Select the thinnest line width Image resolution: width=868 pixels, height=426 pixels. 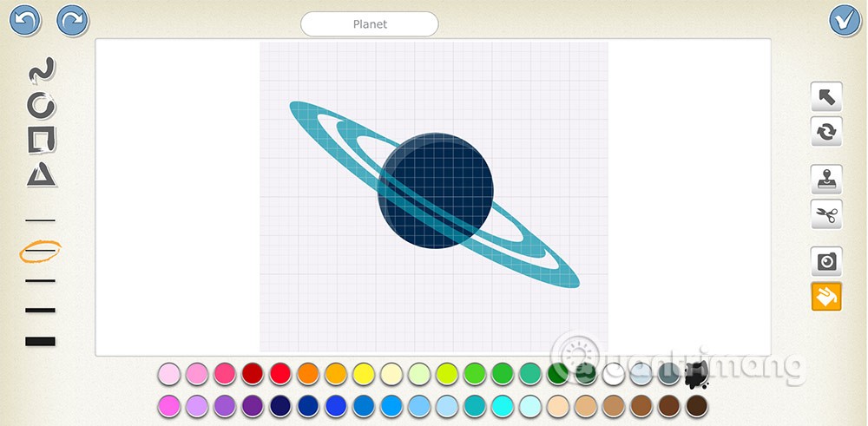41,220
